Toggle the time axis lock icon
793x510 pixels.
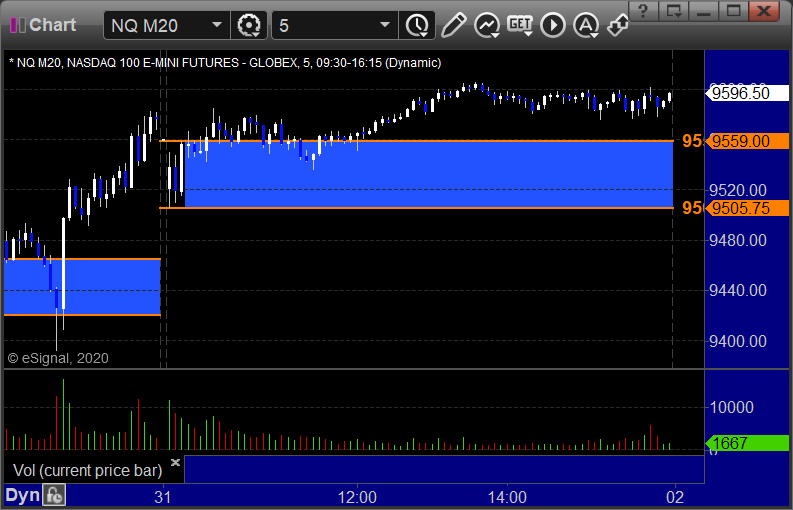pos(54,495)
